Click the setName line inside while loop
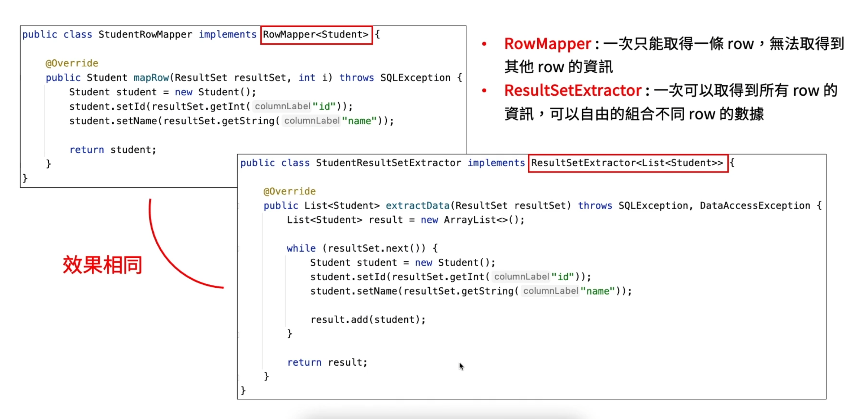This screenshot has width=868, height=419. [x=471, y=291]
